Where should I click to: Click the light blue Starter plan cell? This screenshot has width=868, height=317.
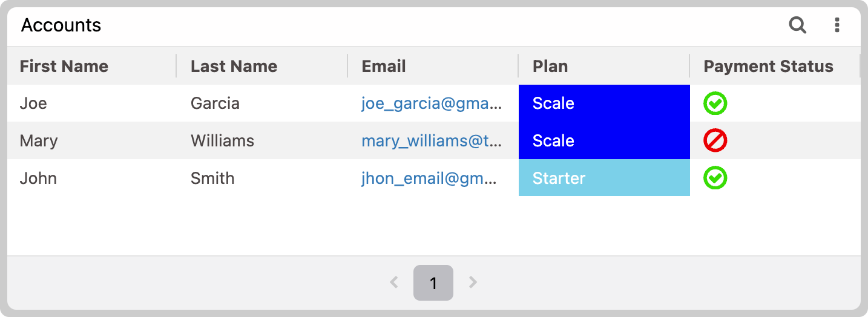(604, 178)
